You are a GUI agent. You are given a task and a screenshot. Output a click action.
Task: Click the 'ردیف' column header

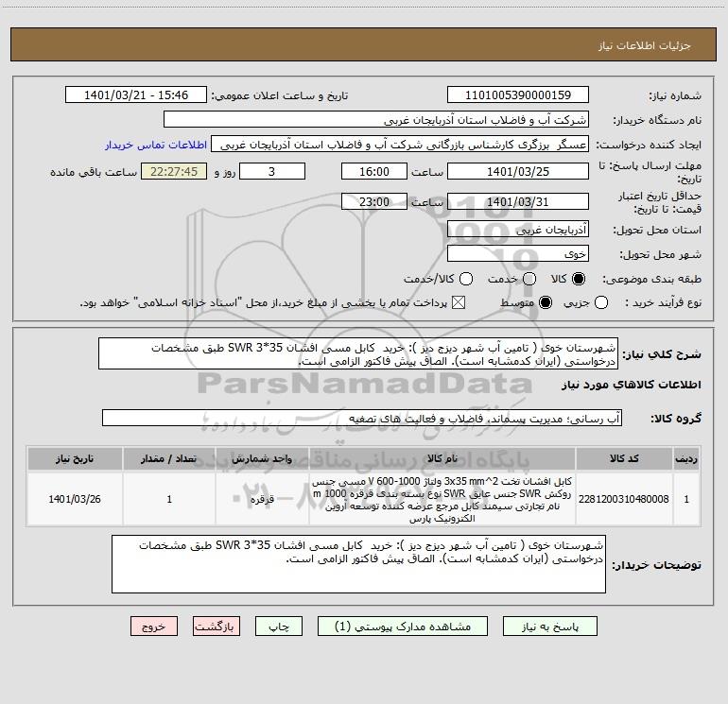click(686, 458)
